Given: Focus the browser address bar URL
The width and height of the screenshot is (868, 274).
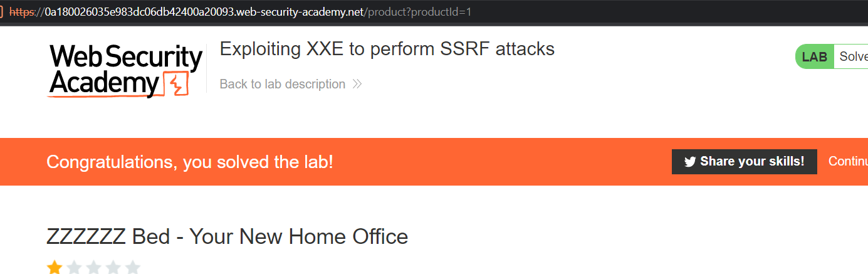Looking at the screenshot, I should [313, 12].
